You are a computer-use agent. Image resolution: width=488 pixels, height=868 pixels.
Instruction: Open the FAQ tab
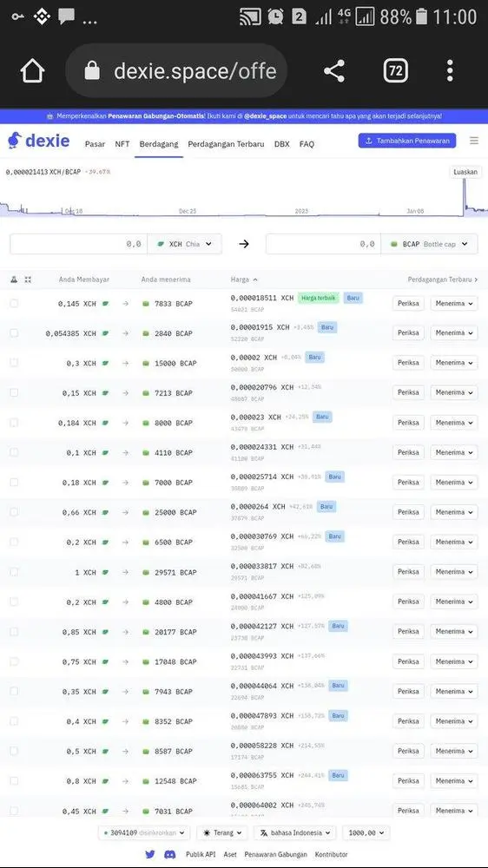click(307, 144)
